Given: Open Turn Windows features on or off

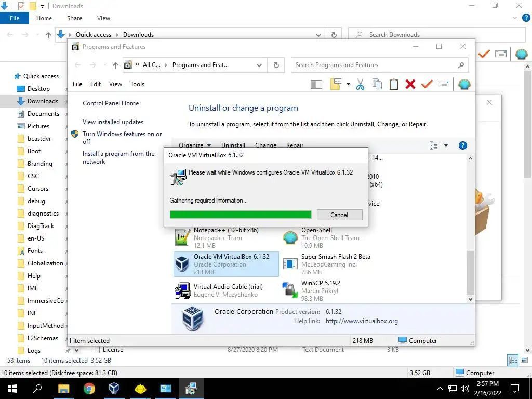Looking at the screenshot, I should [x=122, y=138].
